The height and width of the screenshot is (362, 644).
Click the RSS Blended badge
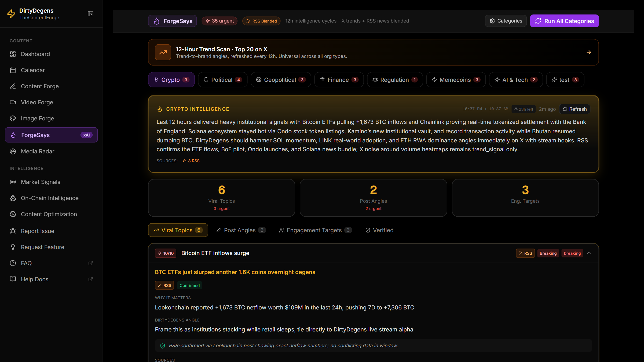(261, 21)
